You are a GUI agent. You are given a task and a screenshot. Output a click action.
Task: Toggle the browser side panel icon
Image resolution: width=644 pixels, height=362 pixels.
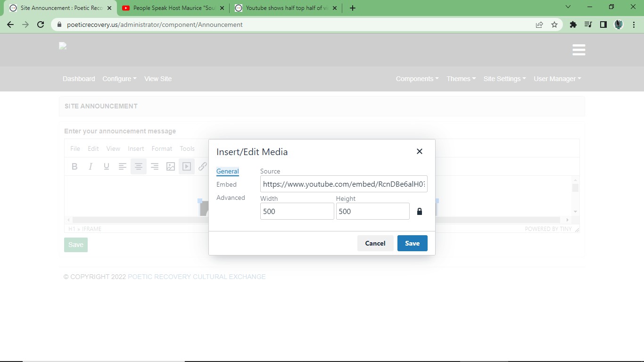[603, 25]
